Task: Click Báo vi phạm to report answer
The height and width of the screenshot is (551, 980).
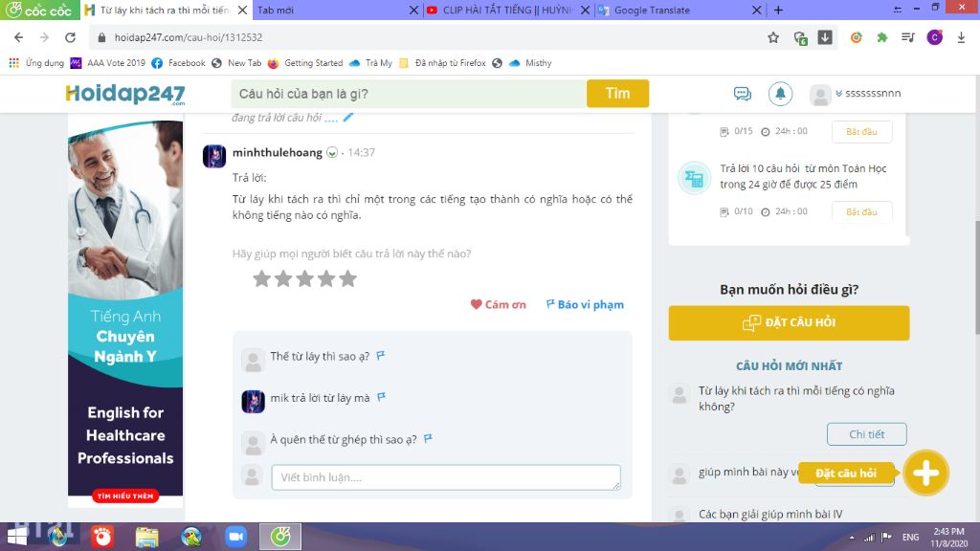Action: click(x=585, y=304)
